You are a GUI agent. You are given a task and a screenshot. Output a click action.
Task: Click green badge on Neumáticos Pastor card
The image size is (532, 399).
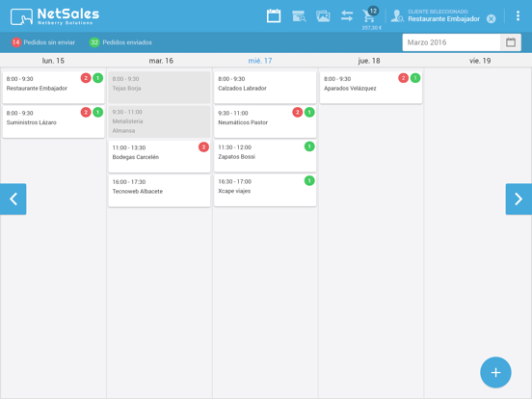[309, 112]
